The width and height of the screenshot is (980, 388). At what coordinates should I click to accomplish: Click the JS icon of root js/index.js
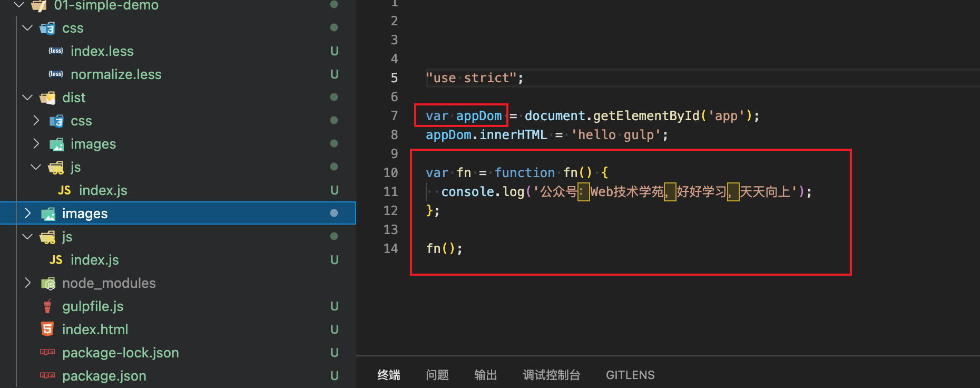click(56, 260)
